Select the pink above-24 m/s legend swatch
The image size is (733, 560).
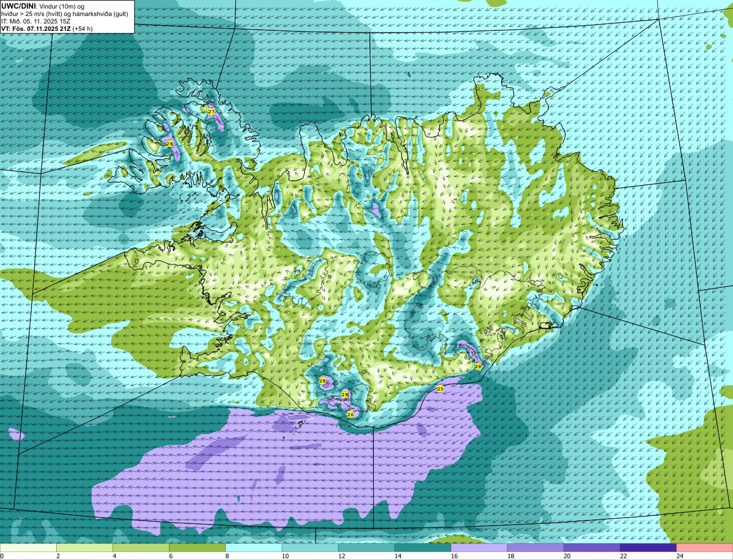[x=705, y=548]
